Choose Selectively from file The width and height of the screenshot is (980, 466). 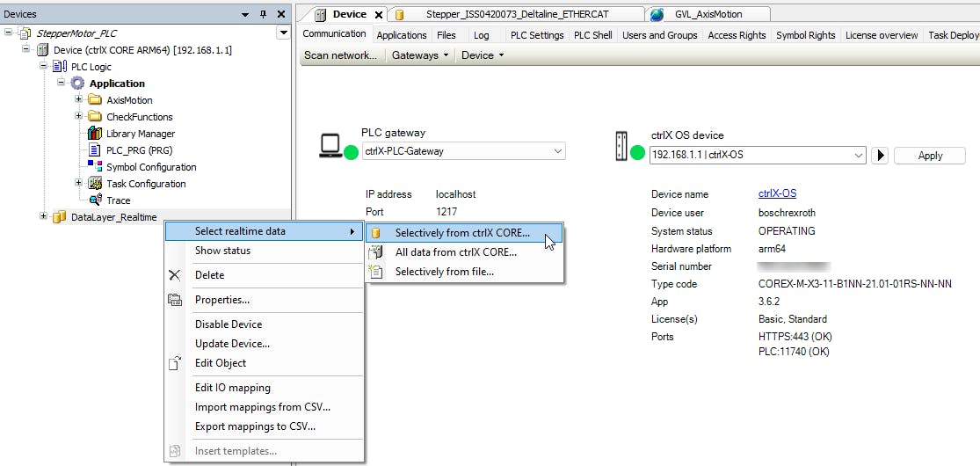tap(464, 272)
